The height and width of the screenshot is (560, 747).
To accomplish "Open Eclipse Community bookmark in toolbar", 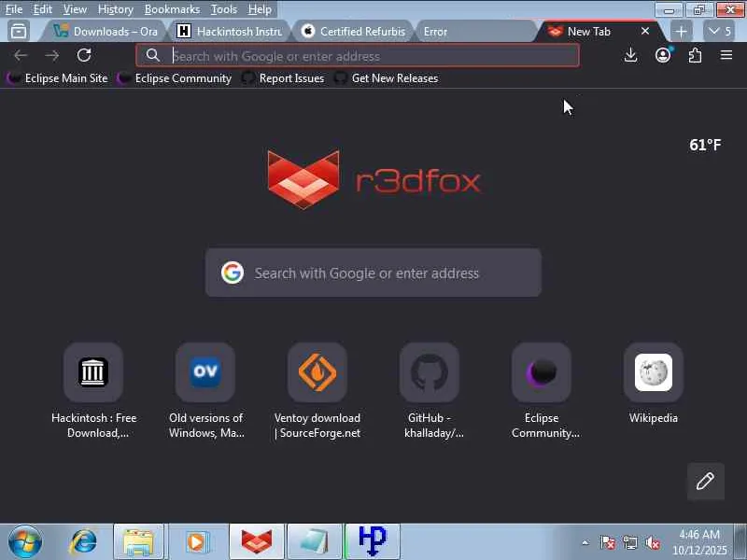I will pos(175,78).
